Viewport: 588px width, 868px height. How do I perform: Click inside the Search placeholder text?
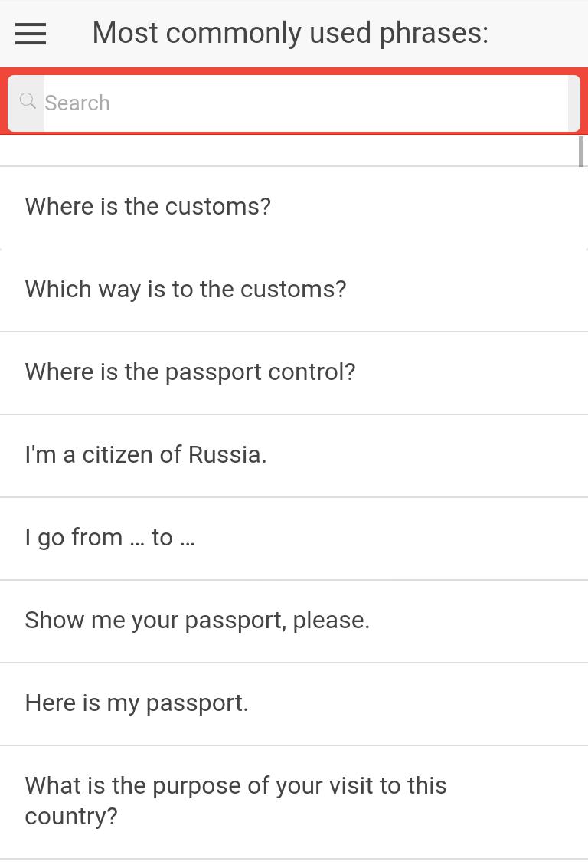click(x=77, y=103)
